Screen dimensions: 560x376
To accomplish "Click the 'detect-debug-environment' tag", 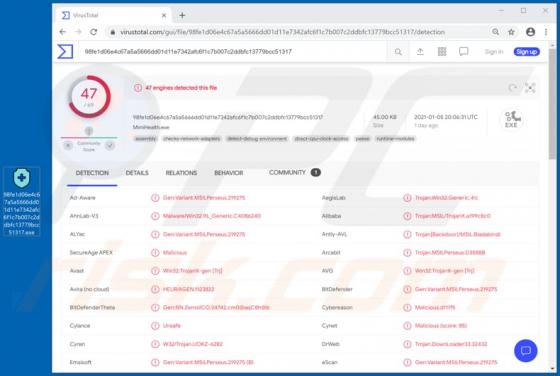I will 257,139.
